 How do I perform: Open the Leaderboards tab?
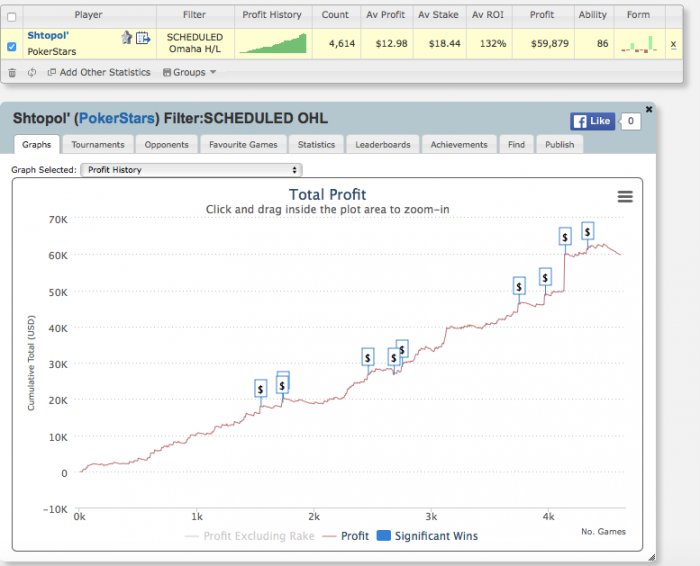click(x=383, y=145)
